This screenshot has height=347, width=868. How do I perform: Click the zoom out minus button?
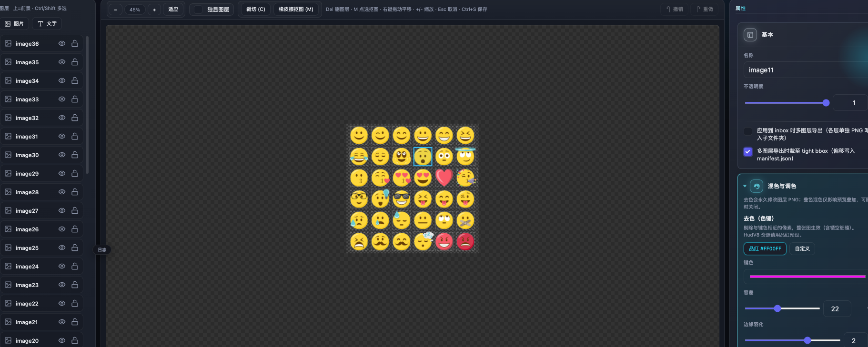[x=115, y=10]
